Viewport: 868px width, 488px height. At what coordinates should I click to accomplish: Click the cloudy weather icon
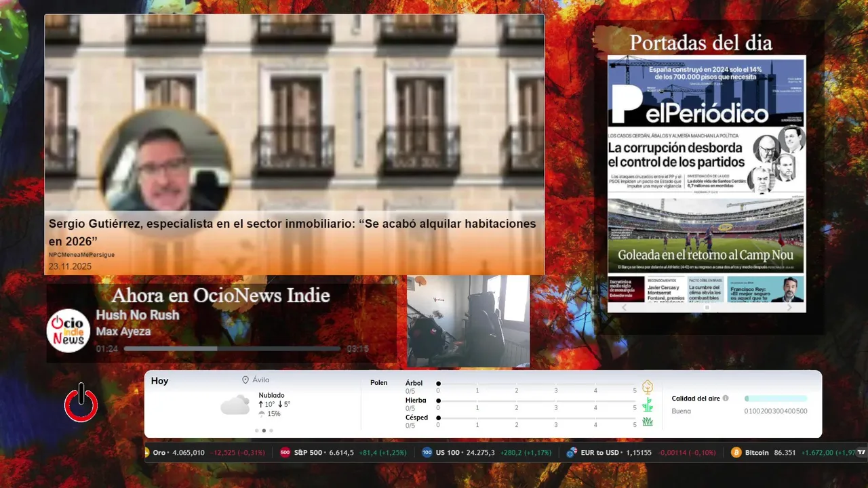(235, 405)
